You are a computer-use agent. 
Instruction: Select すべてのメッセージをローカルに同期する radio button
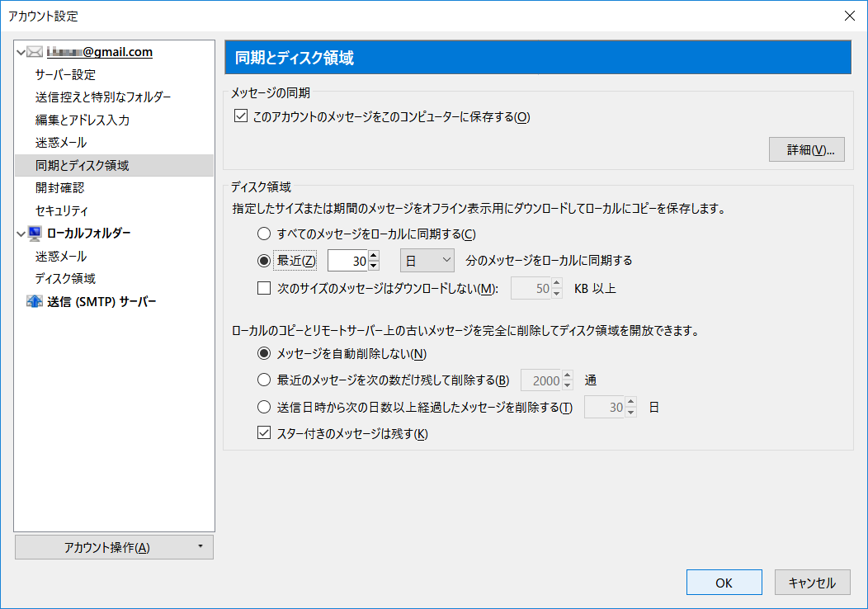click(x=264, y=234)
